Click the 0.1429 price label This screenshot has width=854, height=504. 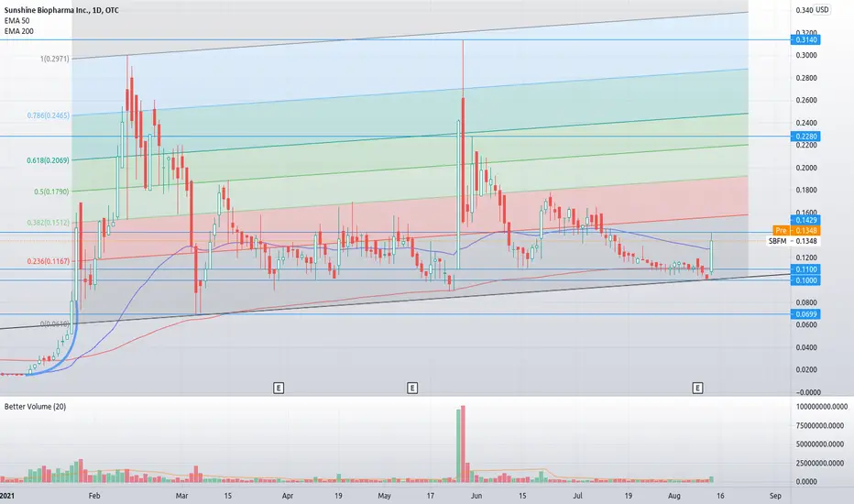click(805, 220)
